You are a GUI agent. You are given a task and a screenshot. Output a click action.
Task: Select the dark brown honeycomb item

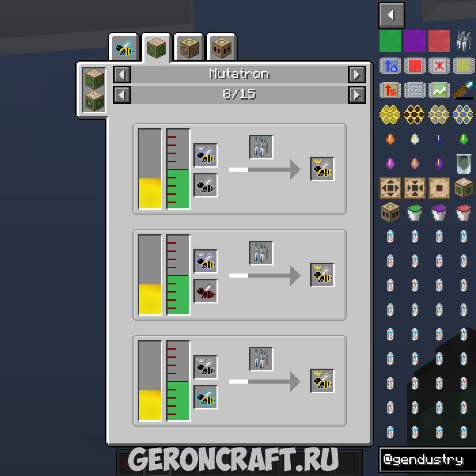coord(415,115)
